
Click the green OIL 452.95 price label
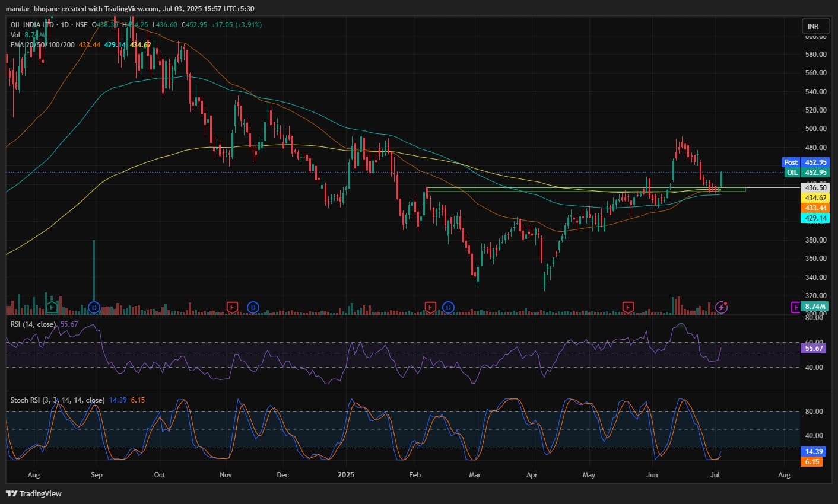tap(806, 173)
